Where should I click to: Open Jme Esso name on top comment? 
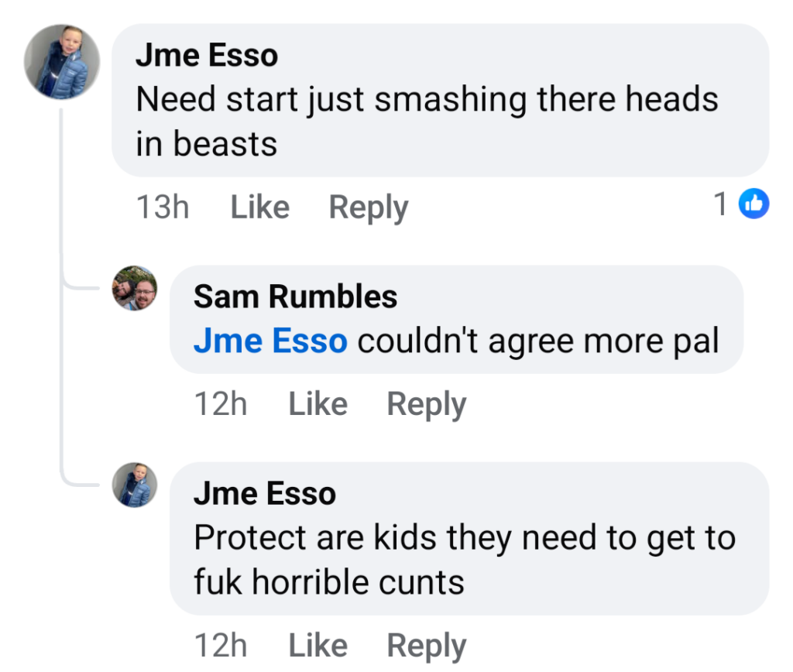(x=207, y=55)
